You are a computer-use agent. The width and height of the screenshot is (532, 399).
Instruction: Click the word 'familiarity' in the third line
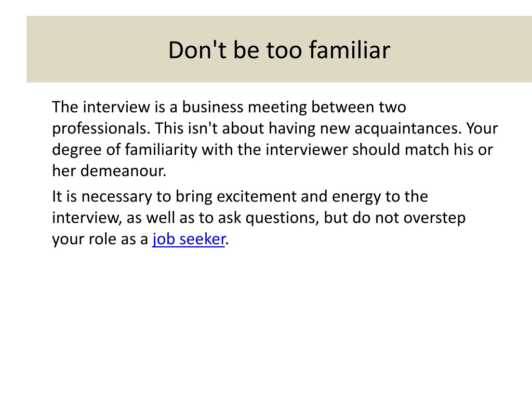(x=161, y=150)
